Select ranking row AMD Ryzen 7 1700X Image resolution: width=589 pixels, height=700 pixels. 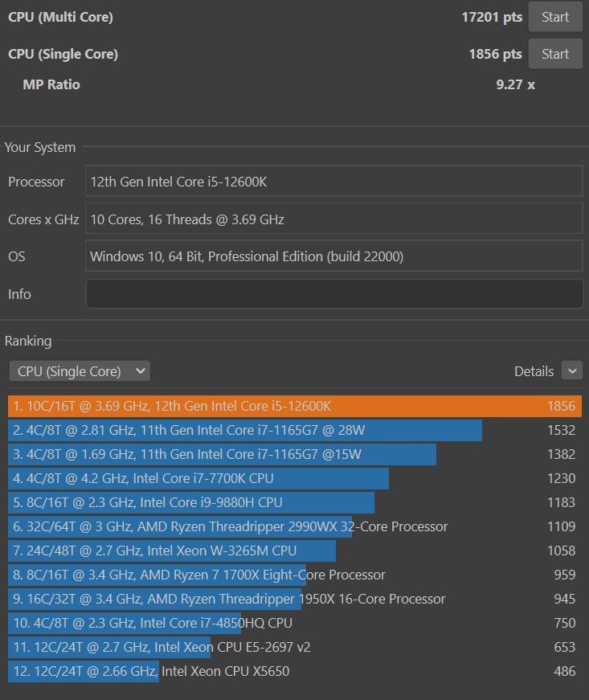pyautogui.click(x=294, y=575)
